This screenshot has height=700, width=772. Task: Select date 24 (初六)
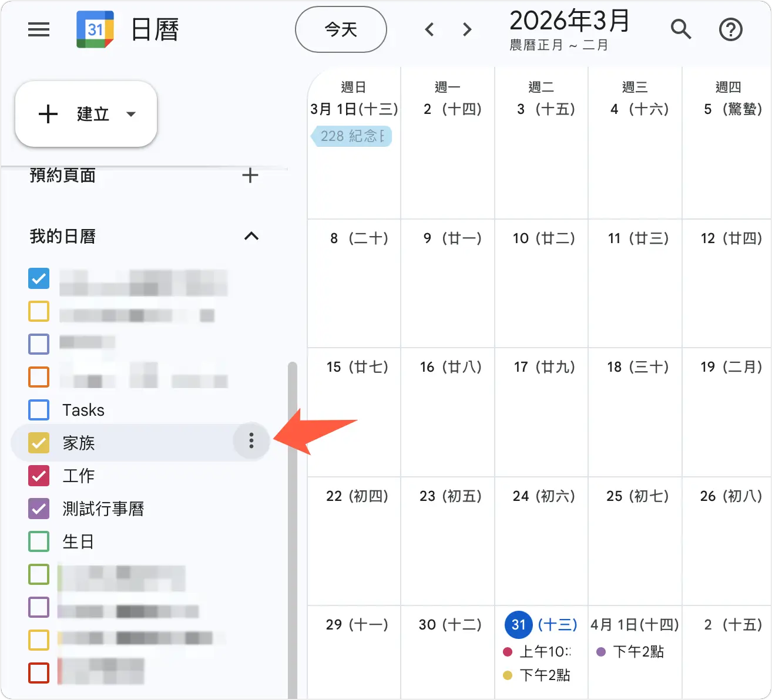[544, 496]
